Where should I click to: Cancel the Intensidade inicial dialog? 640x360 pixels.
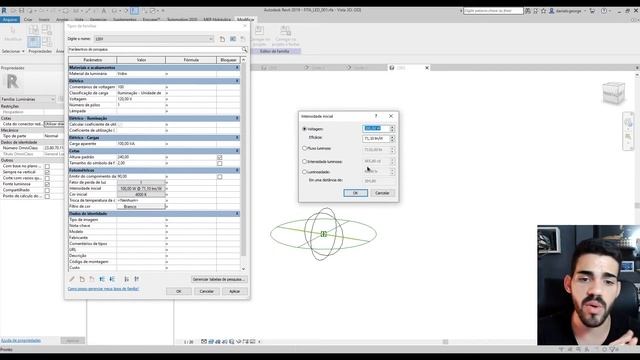click(382, 193)
